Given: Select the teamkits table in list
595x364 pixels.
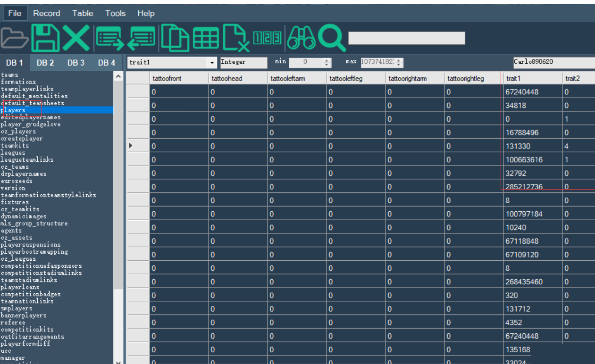Looking at the screenshot, I should pos(15,146).
